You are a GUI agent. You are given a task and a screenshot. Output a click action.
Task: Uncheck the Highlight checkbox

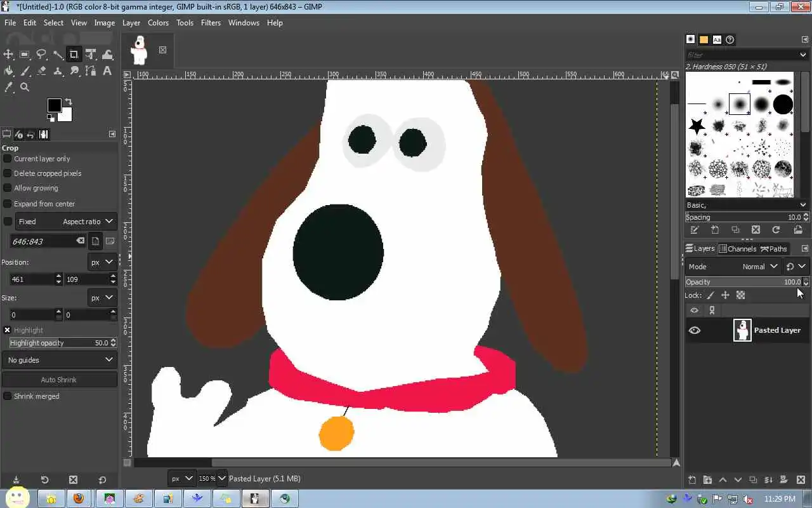point(8,330)
